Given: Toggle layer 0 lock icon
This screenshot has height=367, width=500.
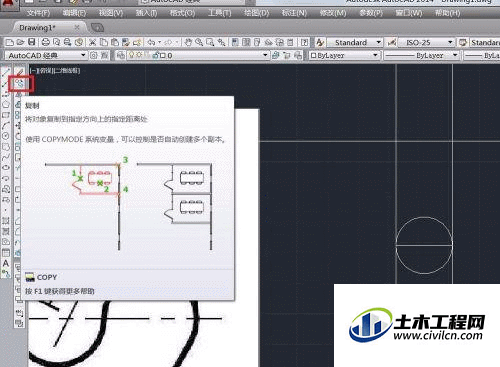Looking at the screenshot, I should point(155,55).
